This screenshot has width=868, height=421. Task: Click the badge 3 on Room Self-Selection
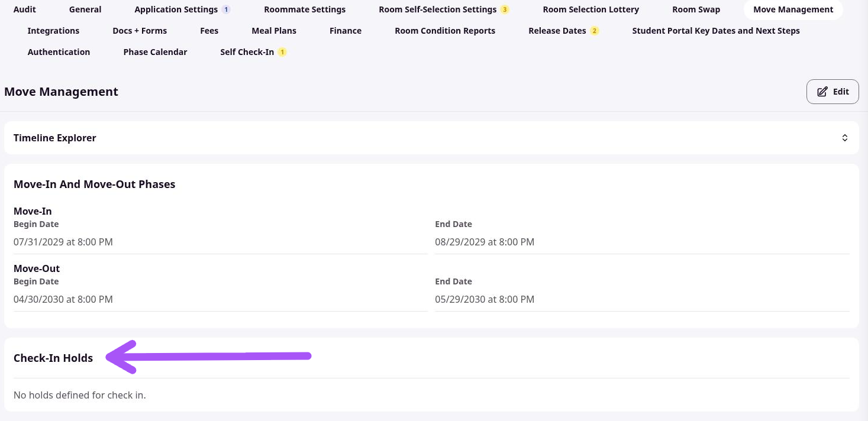coord(505,9)
